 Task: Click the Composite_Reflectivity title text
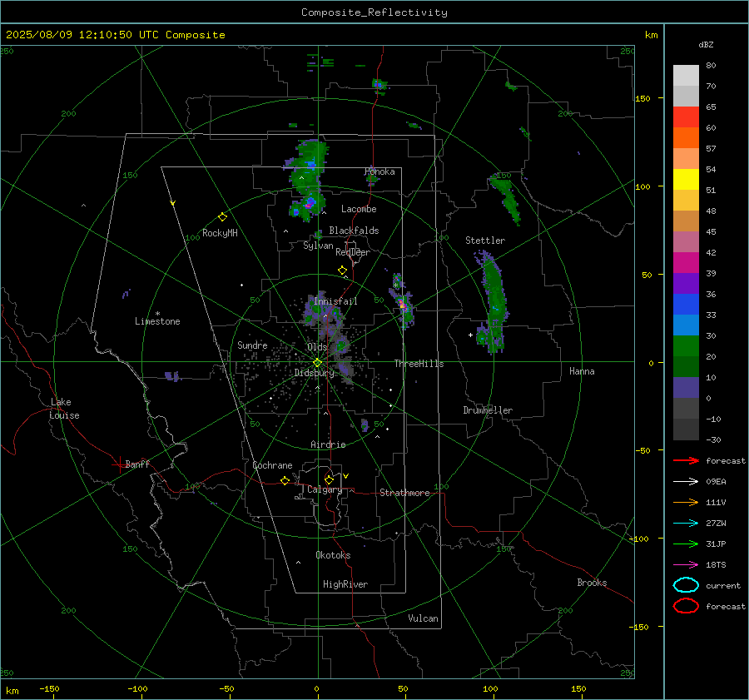374,12
